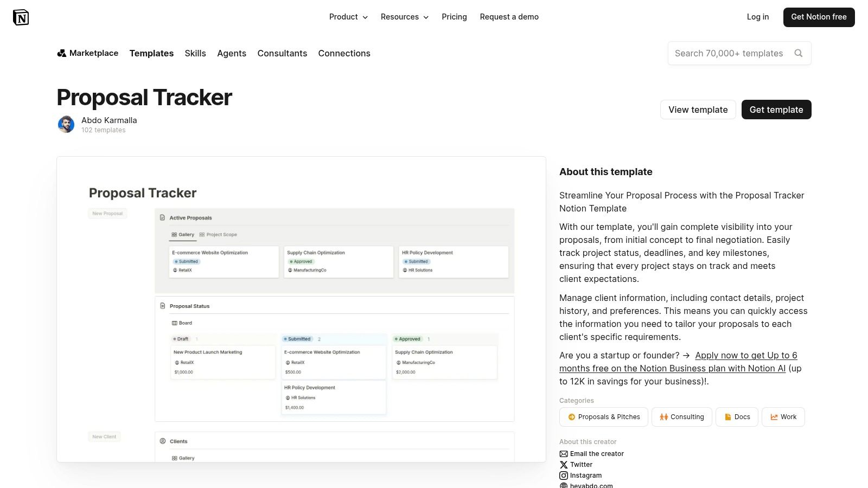Click the View template button
The height and width of the screenshot is (488, 868).
[x=698, y=110]
